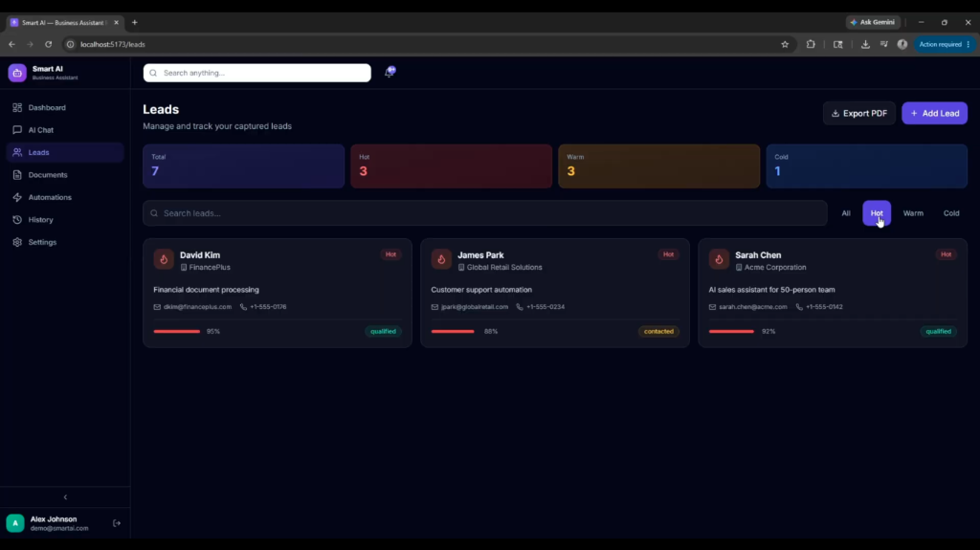Click James Park's flame icon
The image size is (980, 550).
tap(441, 259)
